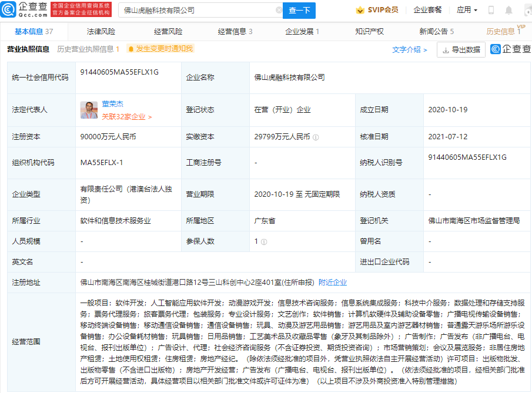Click the 查一下 search button
This screenshot has width=532, height=393.
coord(299,10)
